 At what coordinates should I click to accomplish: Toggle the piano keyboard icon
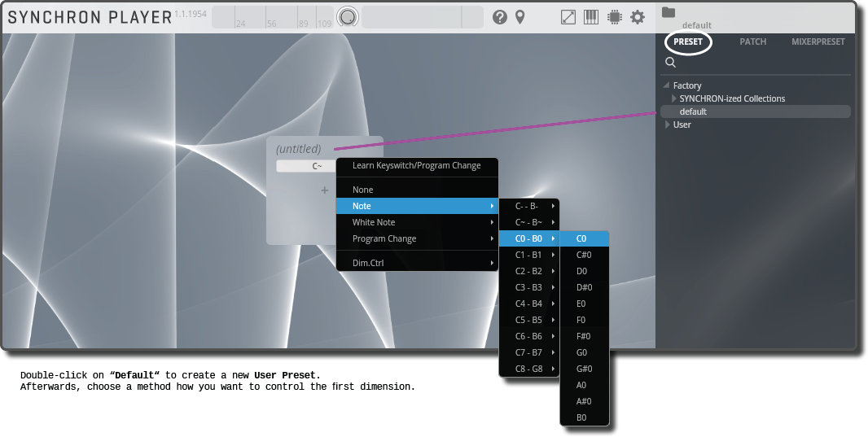tap(591, 17)
